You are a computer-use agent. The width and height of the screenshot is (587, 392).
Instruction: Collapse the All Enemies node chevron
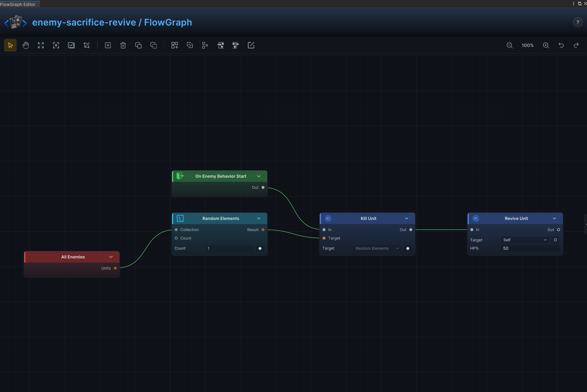pyautogui.click(x=111, y=257)
